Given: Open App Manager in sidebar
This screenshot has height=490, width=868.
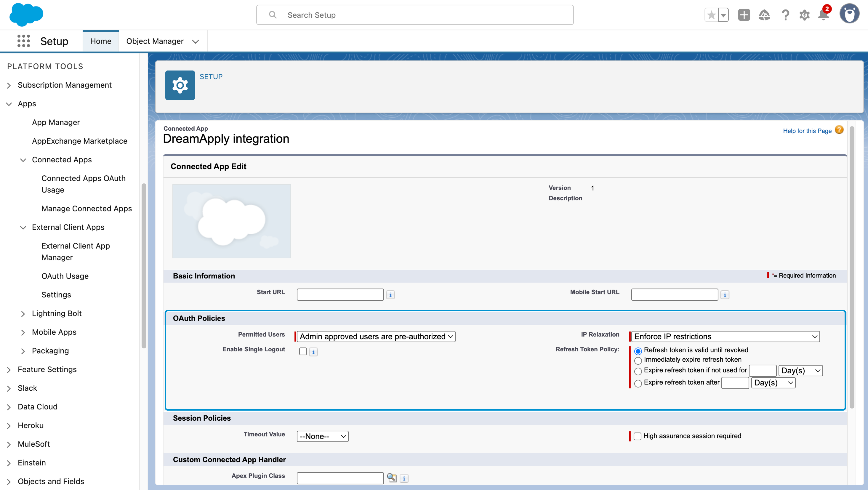Looking at the screenshot, I should 56,122.
